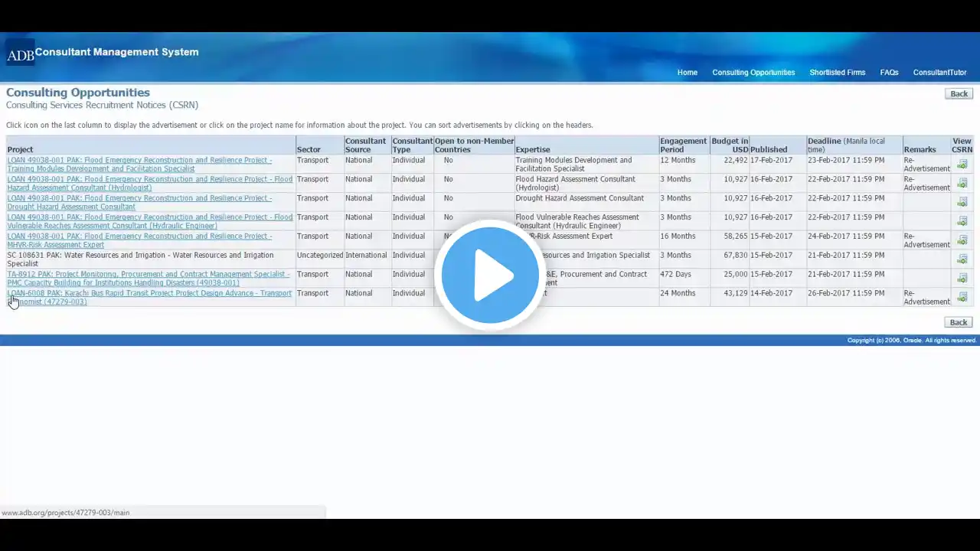Play the video with the blue play button
Screen dimensions: 980x551
click(x=490, y=275)
